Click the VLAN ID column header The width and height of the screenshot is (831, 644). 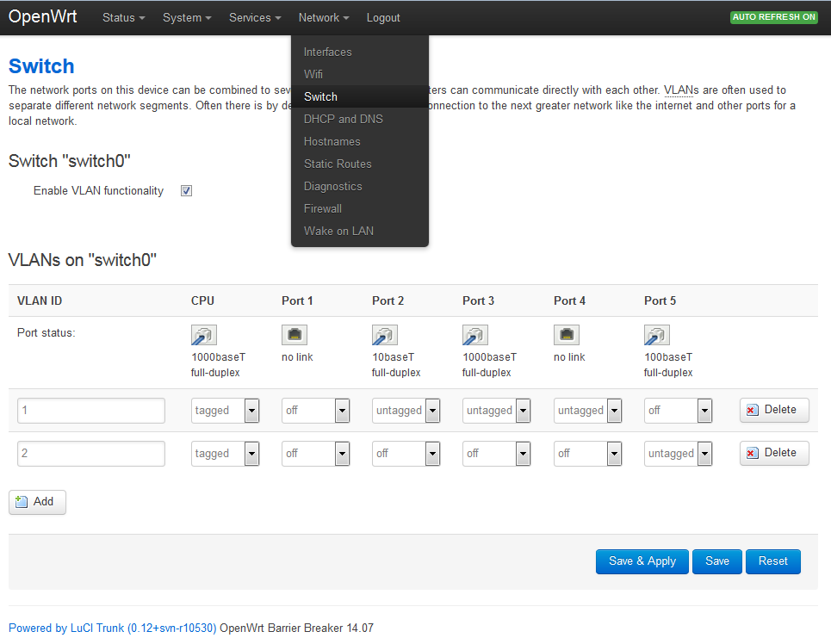tap(40, 300)
